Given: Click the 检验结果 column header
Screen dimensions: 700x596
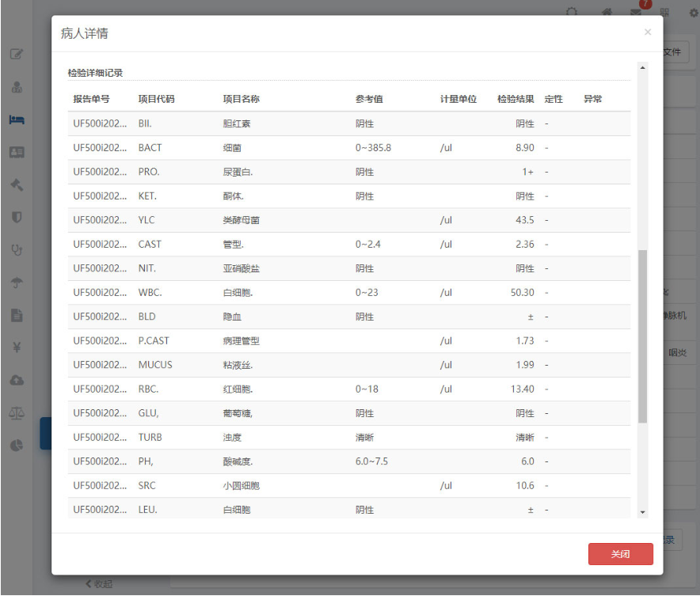Looking at the screenshot, I should (515, 99).
